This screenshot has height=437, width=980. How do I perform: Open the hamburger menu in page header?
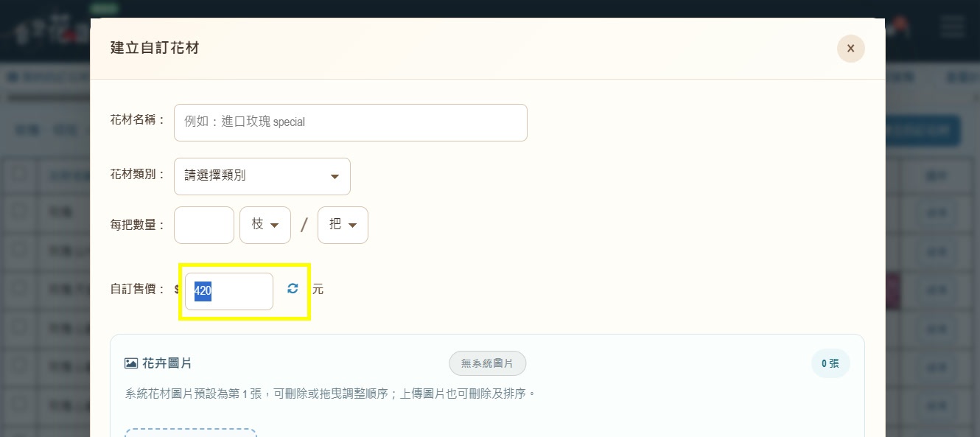pyautogui.click(x=952, y=27)
